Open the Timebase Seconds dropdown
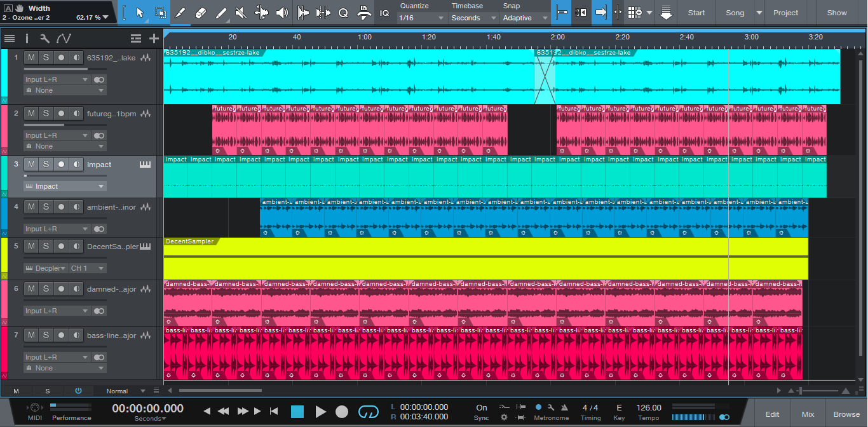 pos(473,18)
